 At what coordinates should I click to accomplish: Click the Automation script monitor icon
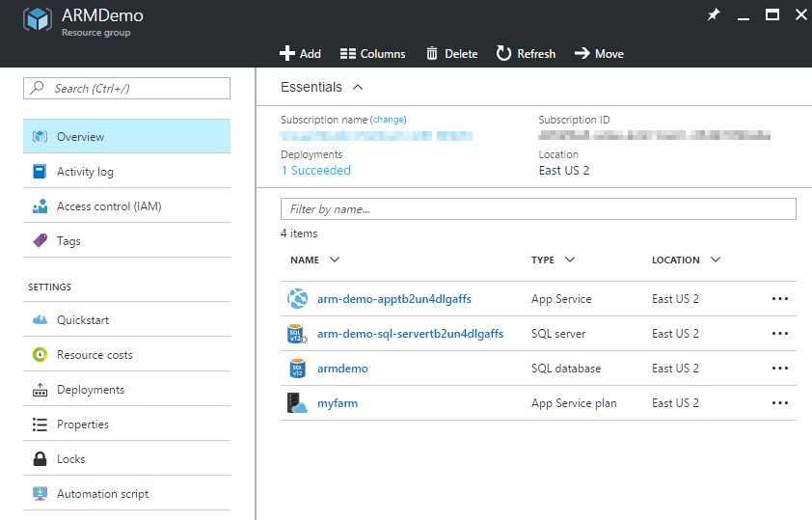40,494
